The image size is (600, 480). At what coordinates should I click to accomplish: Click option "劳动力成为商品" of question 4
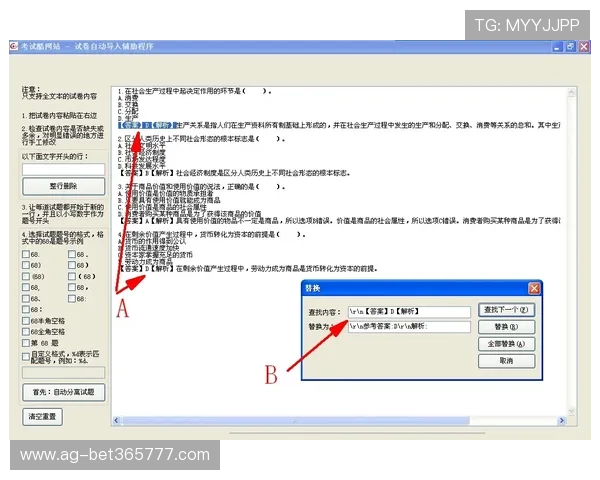(145, 261)
